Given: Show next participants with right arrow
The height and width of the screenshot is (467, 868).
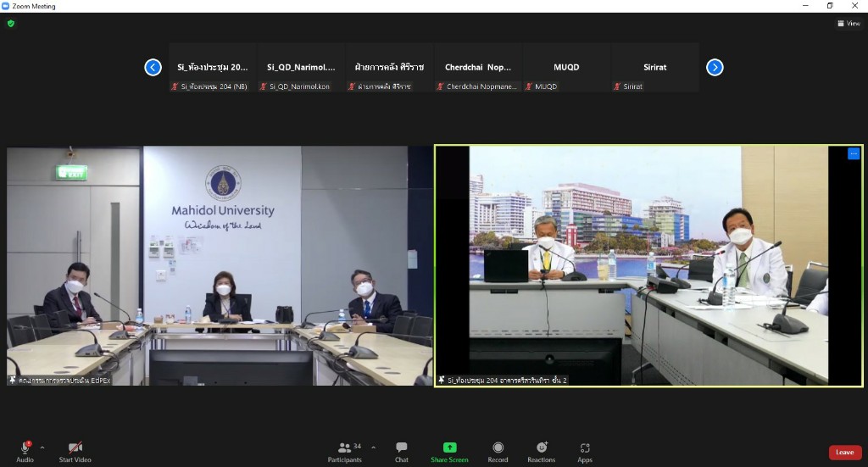Looking at the screenshot, I should point(715,68).
